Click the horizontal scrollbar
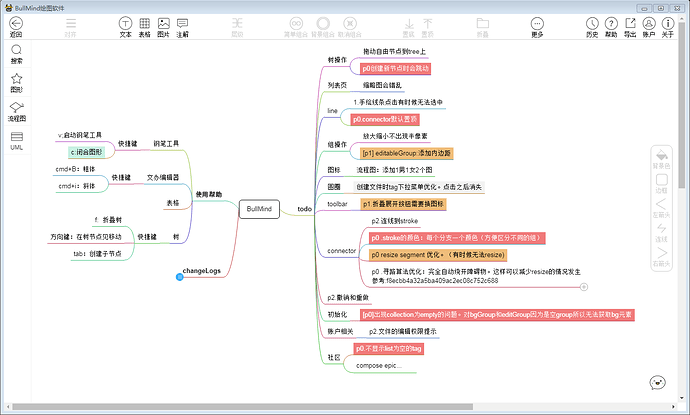 [242, 407]
